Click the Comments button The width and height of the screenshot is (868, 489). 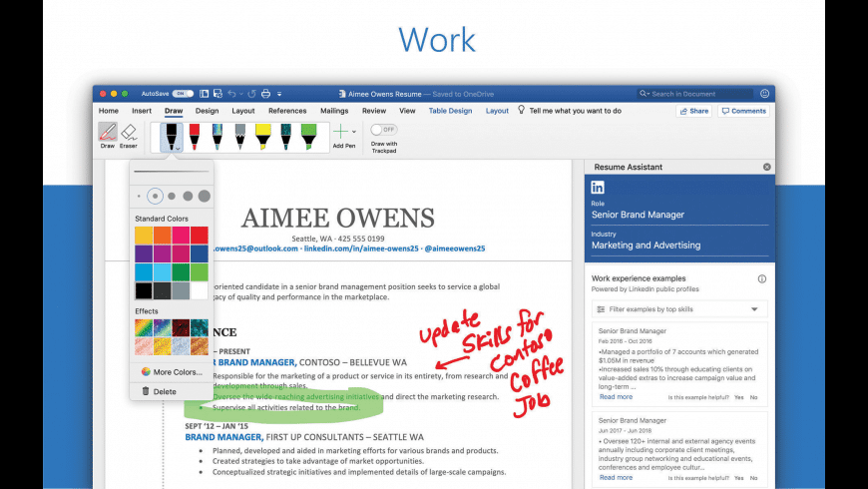(744, 111)
